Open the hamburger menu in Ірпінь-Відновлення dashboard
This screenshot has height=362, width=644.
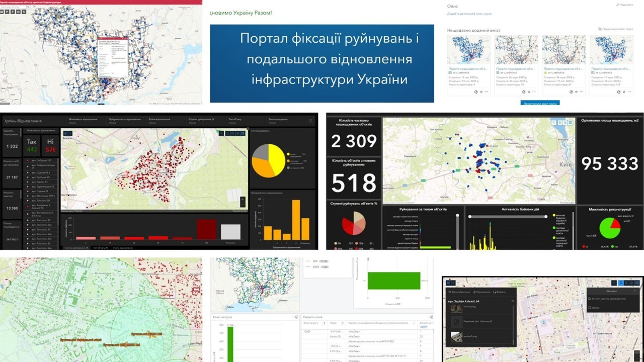click(x=311, y=121)
